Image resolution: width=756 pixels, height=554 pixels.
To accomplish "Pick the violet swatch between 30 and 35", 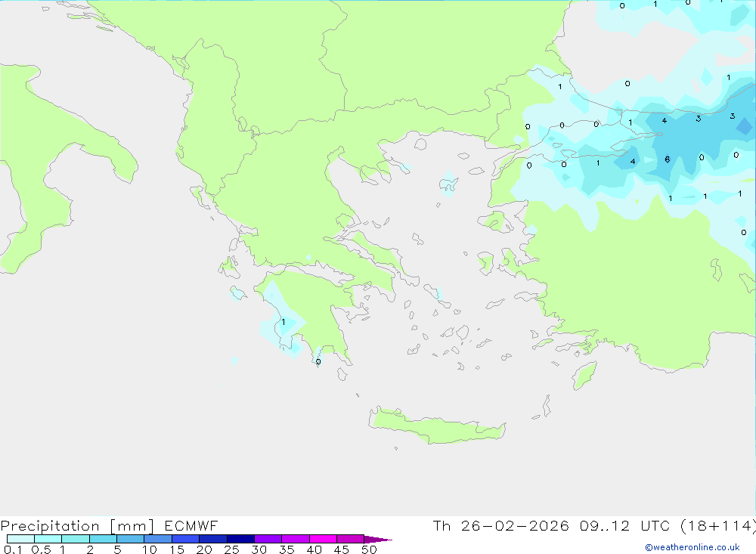I will [x=268, y=539].
